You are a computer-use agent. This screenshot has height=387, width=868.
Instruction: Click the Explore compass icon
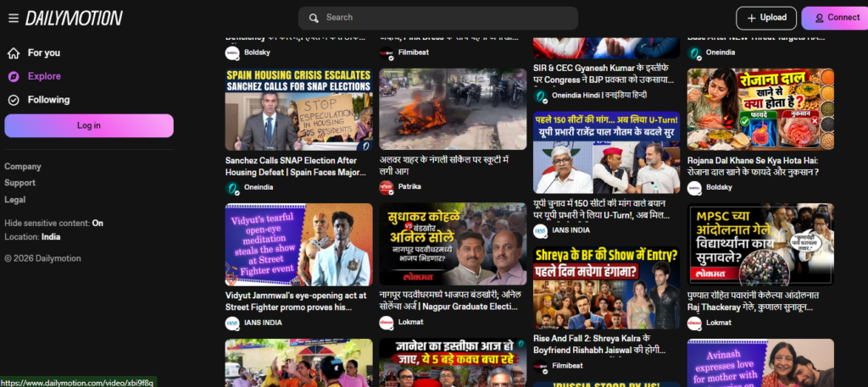coord(14,76)
